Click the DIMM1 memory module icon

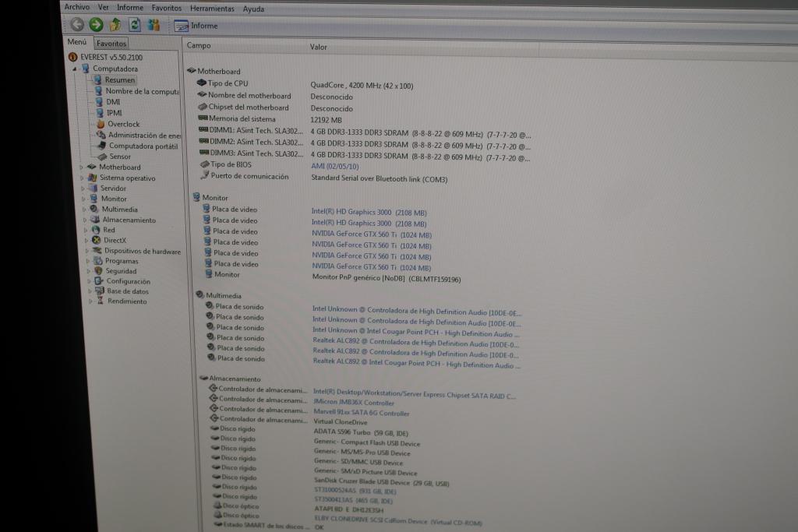pos(203,130)
